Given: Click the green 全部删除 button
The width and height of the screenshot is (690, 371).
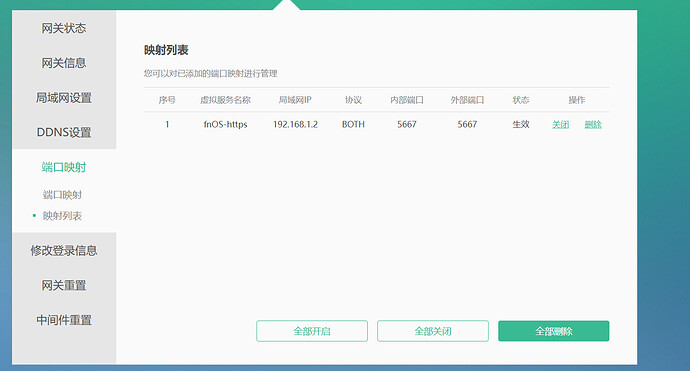Looking at the screenshot, I should 554,331.
